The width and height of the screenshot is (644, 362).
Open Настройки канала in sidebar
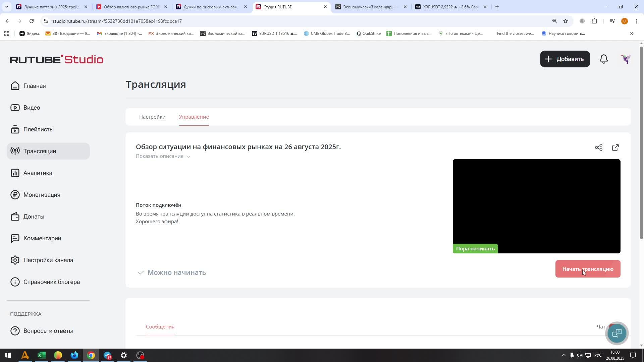tap(48, 260)
